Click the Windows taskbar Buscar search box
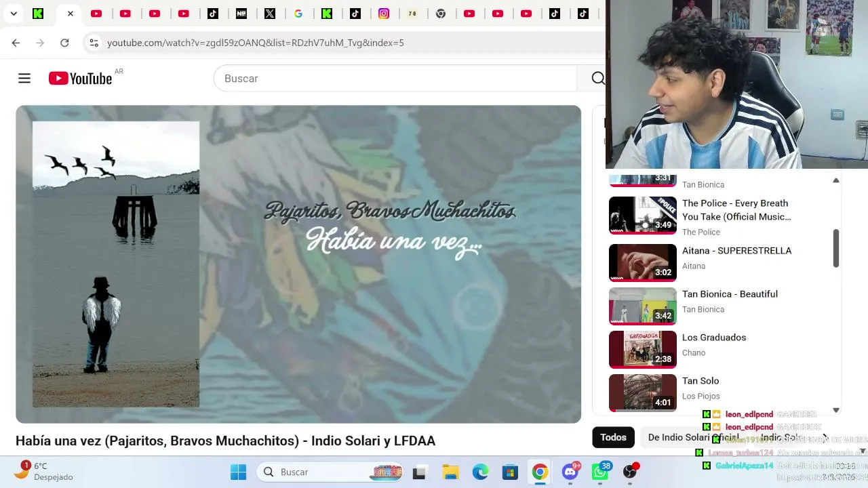This screenshot has width=868, height=488. click(x=331, y=472)
